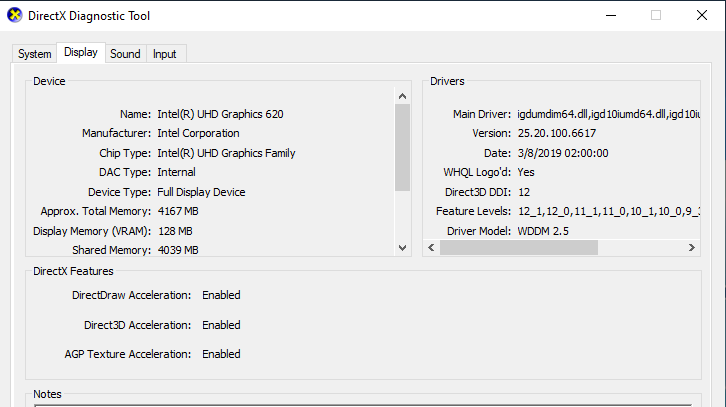Click the DirectX icon in the title bar

[x=14, y=15]
